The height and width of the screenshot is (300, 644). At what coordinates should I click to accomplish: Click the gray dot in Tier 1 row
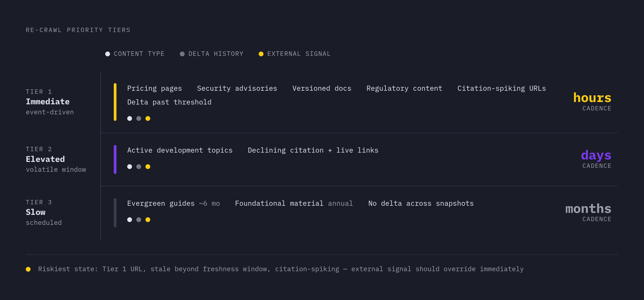(x=139, y=118)
